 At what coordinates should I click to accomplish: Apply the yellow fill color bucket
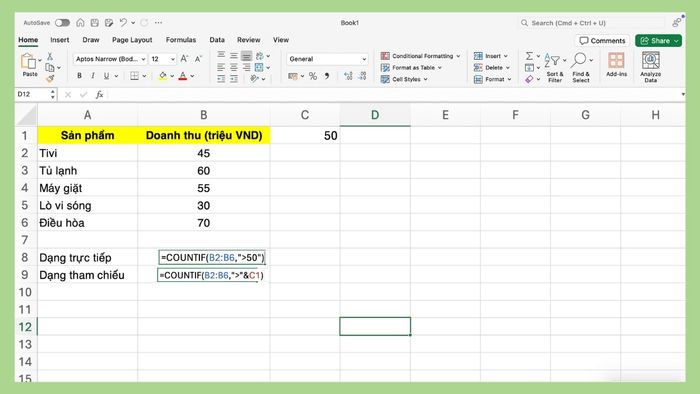pos(163,76)
